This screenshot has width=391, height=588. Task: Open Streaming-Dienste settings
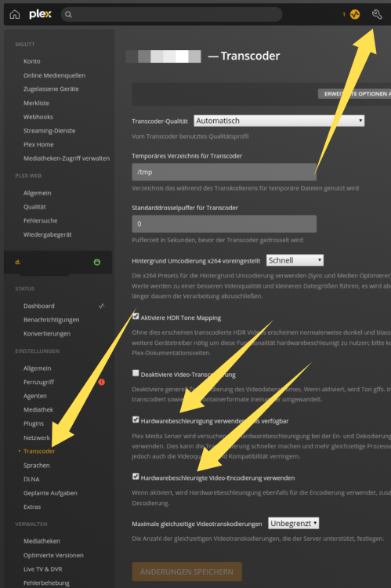pyautogui.click(x=49, y=131)
